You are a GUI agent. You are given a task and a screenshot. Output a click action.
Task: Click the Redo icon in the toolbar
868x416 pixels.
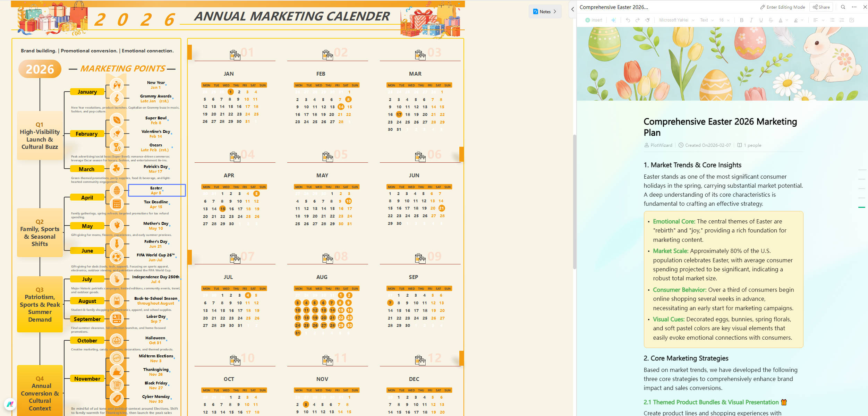(x=637, y=20)
